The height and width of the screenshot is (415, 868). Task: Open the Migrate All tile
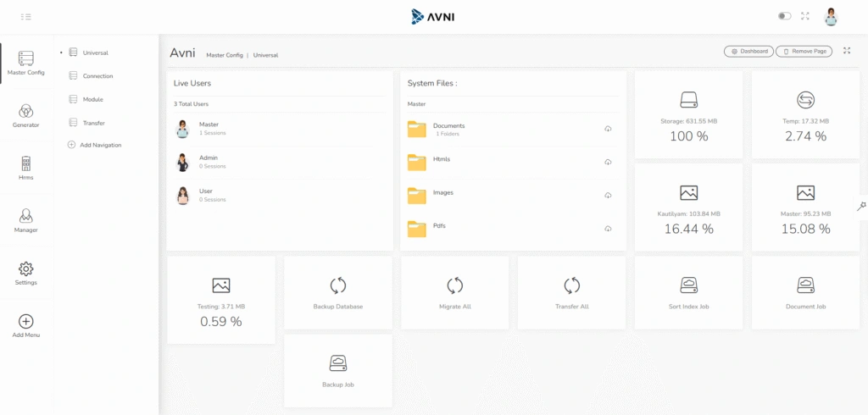coord(455,292)
